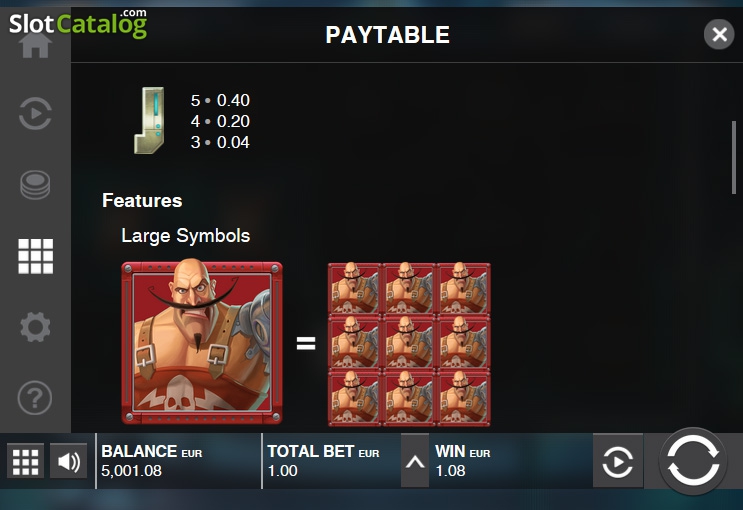Mute sound with the speaker icon
This screenshot has width=743, height=510.
68,461
